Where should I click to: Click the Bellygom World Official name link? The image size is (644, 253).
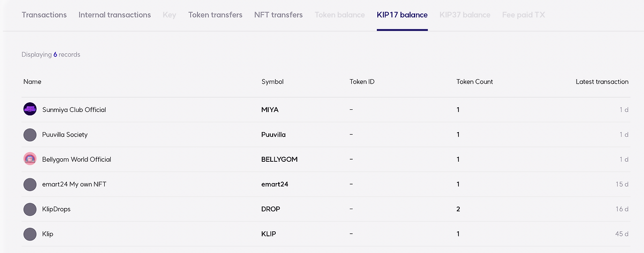click(76, 159)
